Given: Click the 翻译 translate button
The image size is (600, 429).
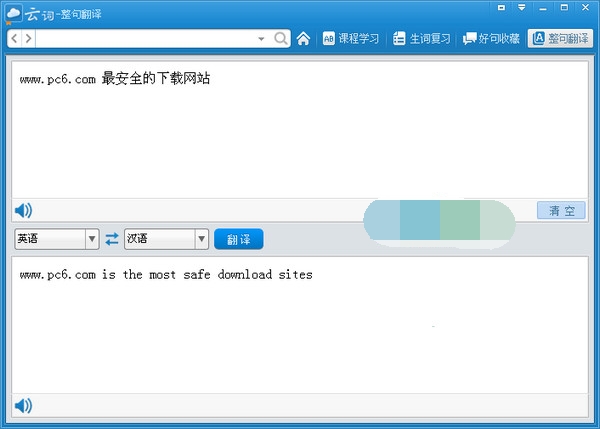Looking at the screenshot, I should [239, 239].
